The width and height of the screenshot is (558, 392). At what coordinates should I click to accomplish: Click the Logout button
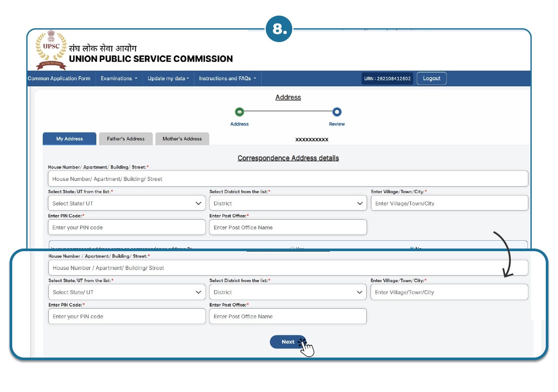click(432, 78)
